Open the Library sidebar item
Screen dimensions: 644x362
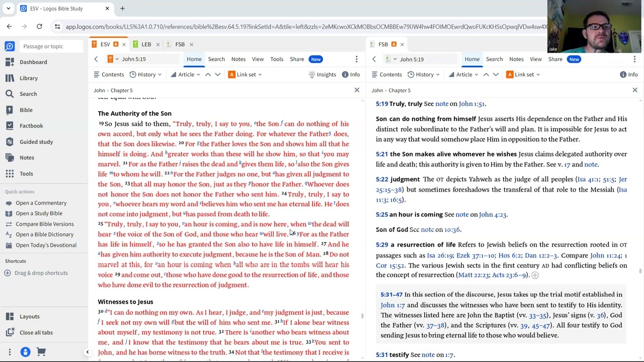[29, 78]
